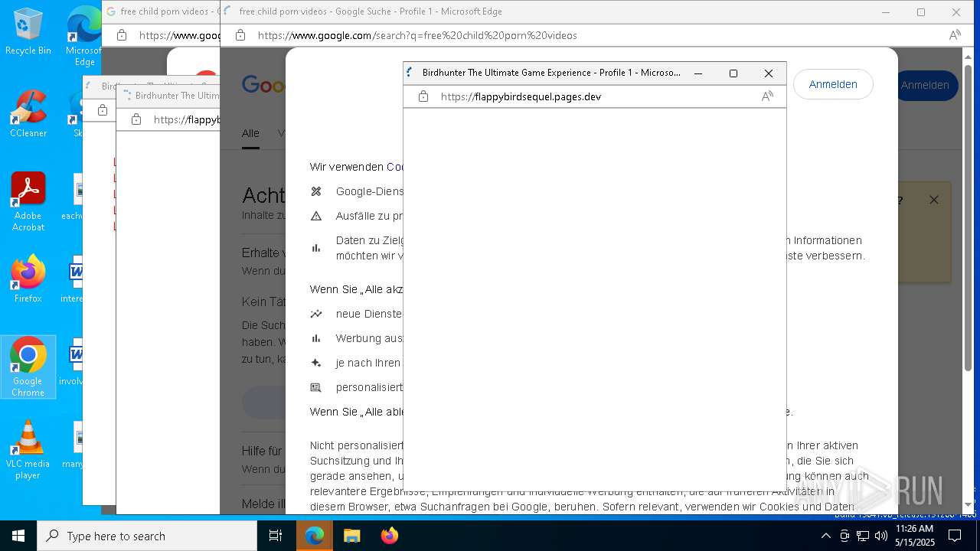This screenshot has width=980, height=551.
Task: Launch CCleaner from the desktop
Action: pyautogui.click(x=28, y=114)
